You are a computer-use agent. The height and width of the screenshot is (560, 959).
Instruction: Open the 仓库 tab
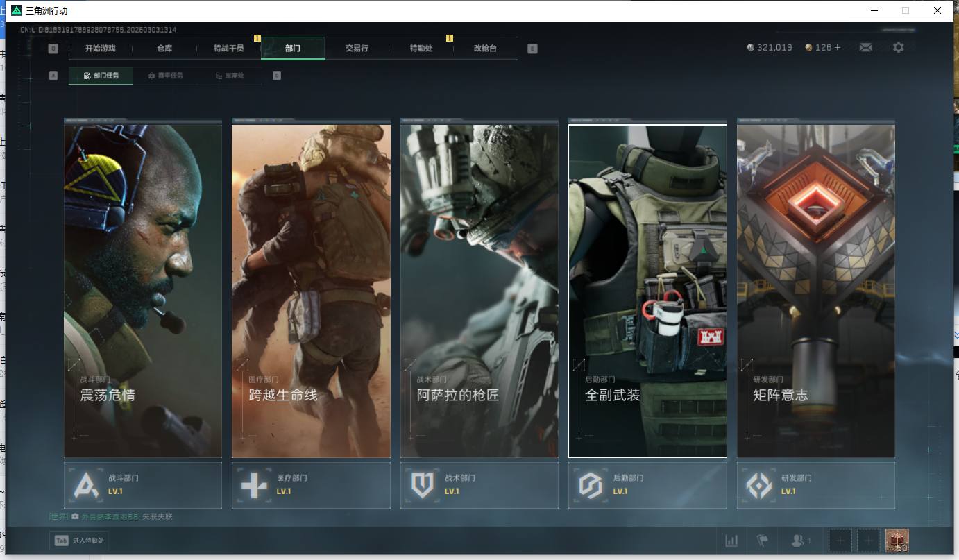[x=164, y=49]
